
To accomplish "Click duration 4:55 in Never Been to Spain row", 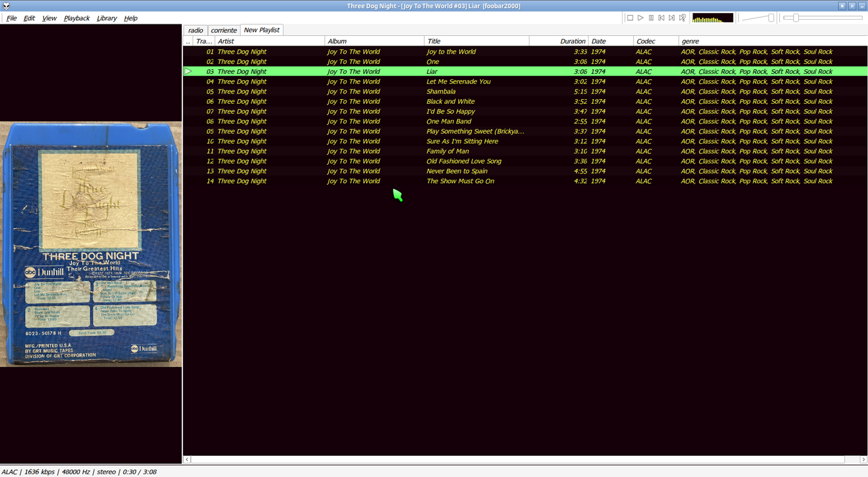I will pos(580,171).
